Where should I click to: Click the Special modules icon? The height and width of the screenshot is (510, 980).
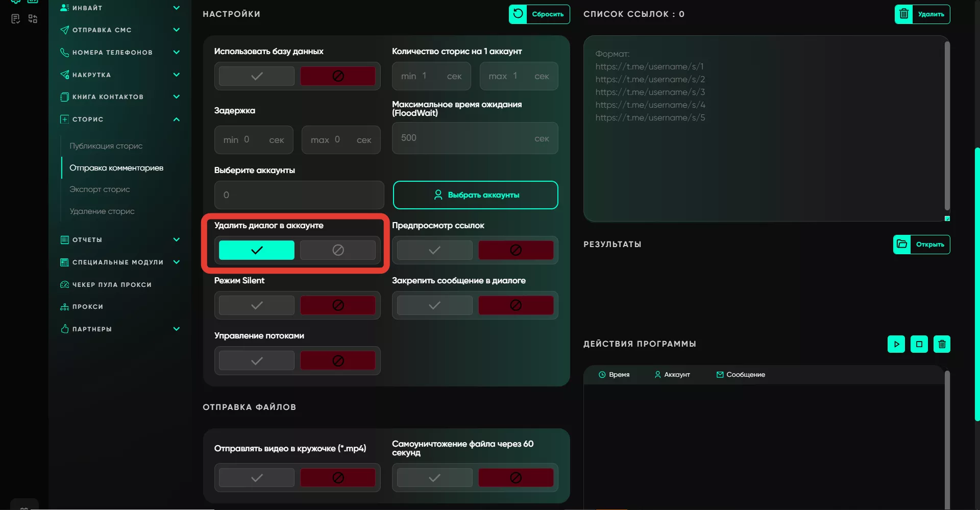(x=64, y=262)
